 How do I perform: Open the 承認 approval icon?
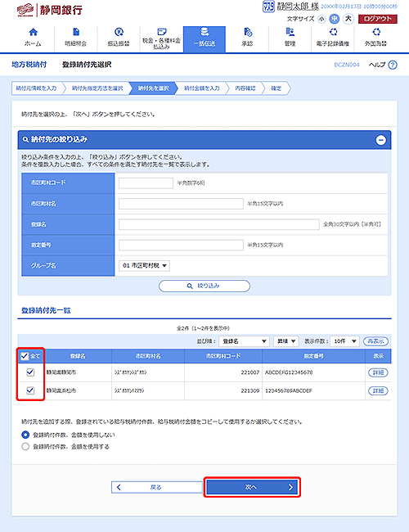248,32
